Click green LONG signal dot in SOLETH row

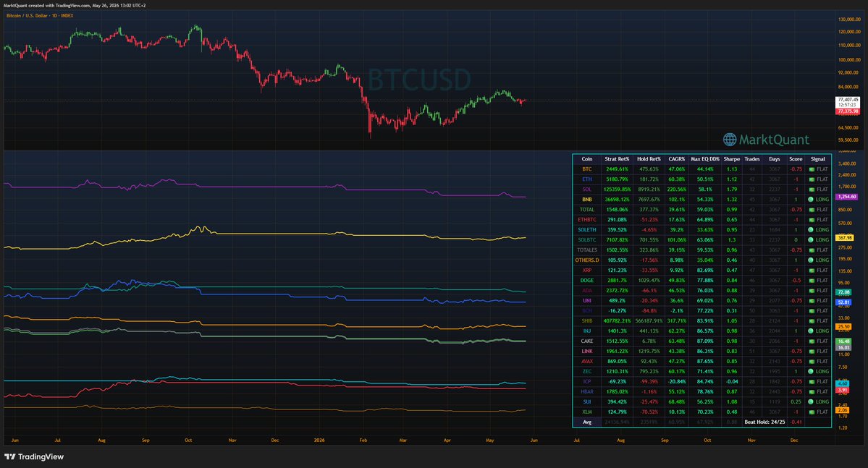point(810,230)
